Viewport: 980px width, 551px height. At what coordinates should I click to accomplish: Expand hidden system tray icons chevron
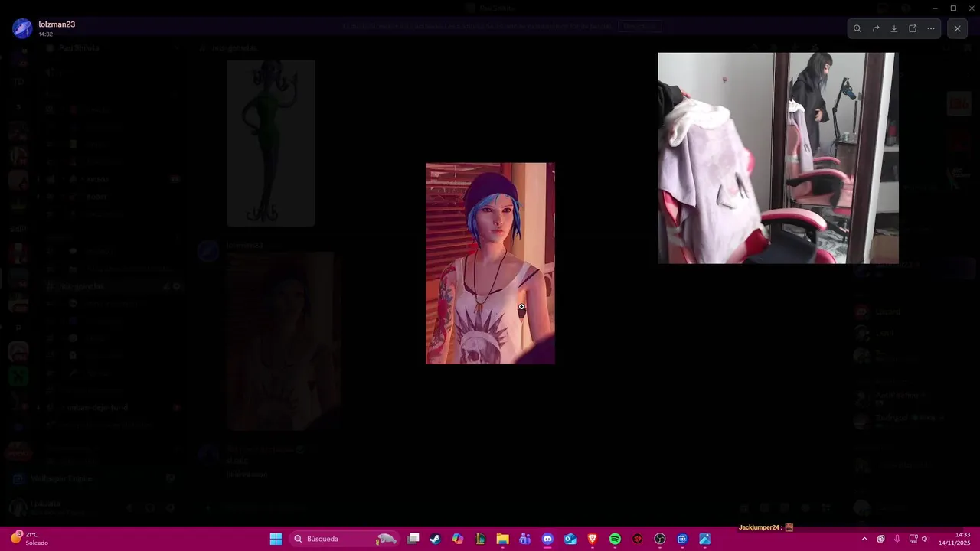[864, 539]
